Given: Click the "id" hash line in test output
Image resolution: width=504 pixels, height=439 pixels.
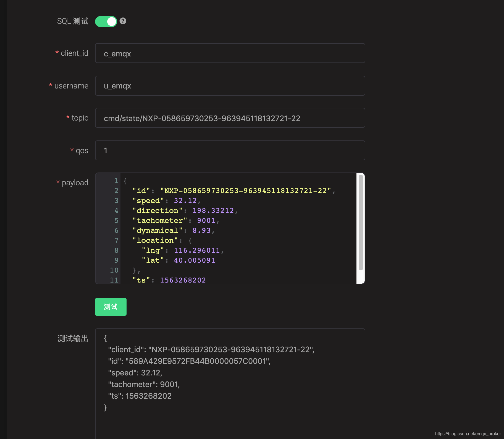Looking at the screenshot, I should click(x=189, y=361).
